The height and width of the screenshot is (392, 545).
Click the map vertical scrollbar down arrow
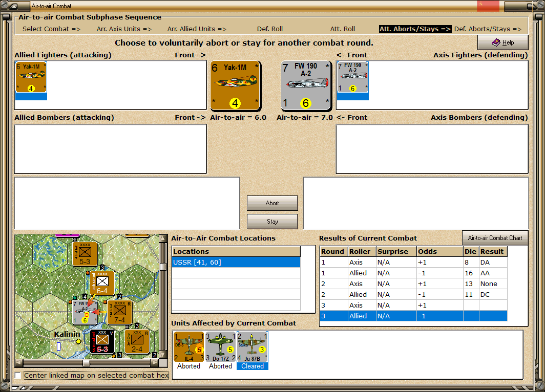pos(163,355)
